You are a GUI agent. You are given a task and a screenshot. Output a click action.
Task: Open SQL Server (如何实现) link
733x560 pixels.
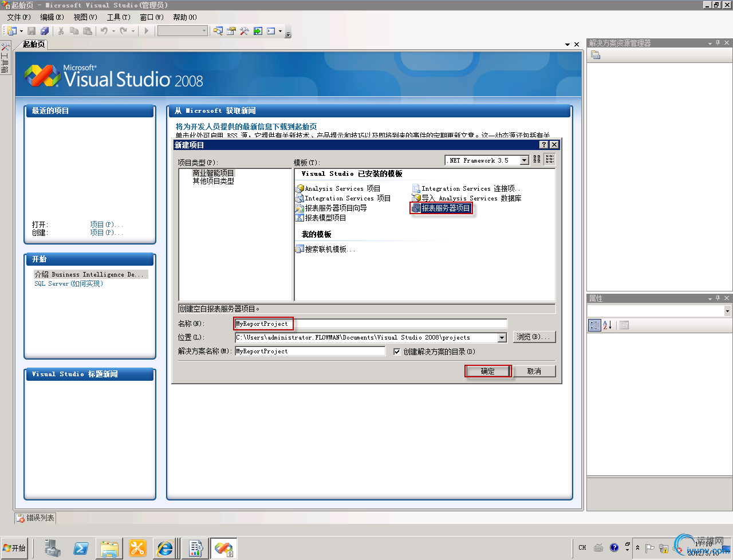click(69, 283)
